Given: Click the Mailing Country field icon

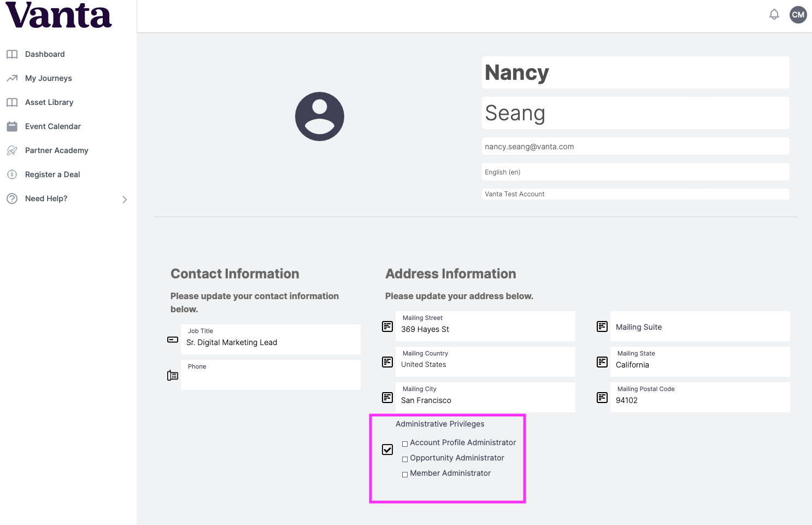Looking at the screenshot, I should (x=387, y=362).
